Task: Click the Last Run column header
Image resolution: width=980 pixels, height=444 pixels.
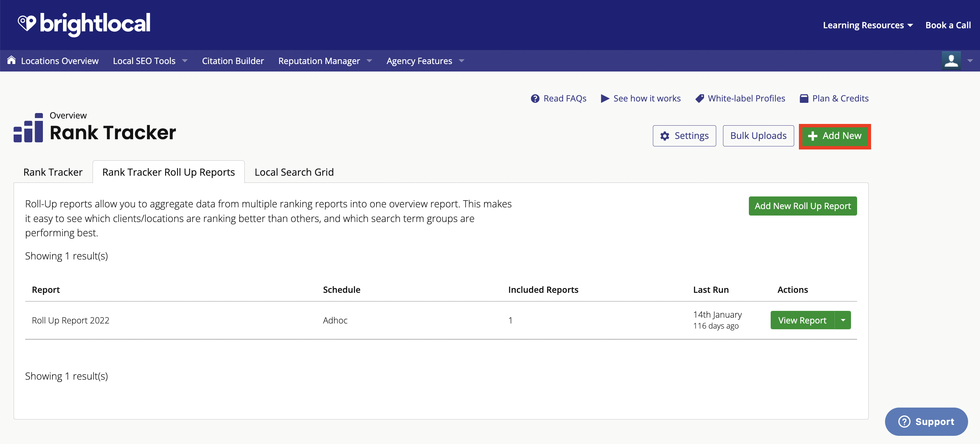Action: (x=711, y=290)
